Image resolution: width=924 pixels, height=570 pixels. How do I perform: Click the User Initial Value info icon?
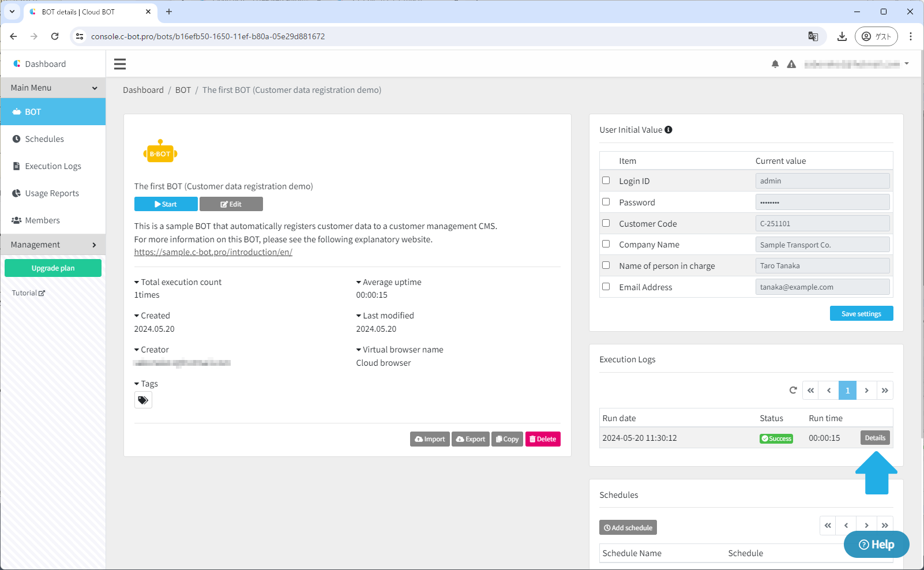click(668, 130)
